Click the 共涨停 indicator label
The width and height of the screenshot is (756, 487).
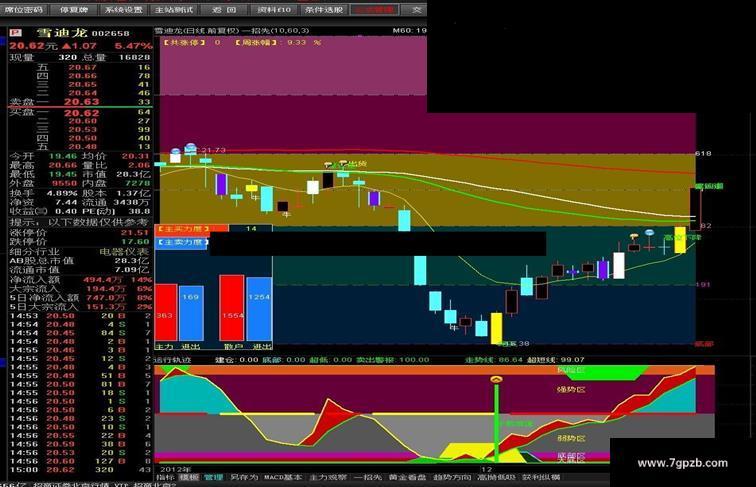[185, 42]
